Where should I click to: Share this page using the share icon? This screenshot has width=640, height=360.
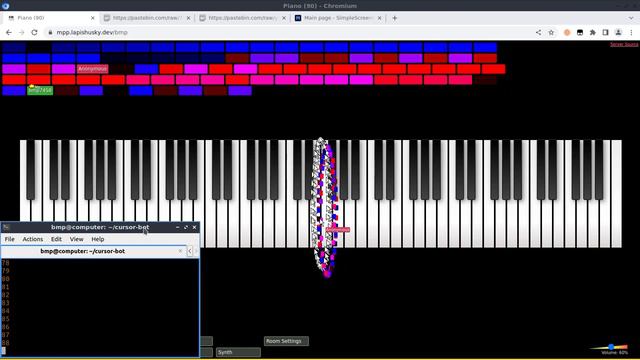tap(538, 32)
